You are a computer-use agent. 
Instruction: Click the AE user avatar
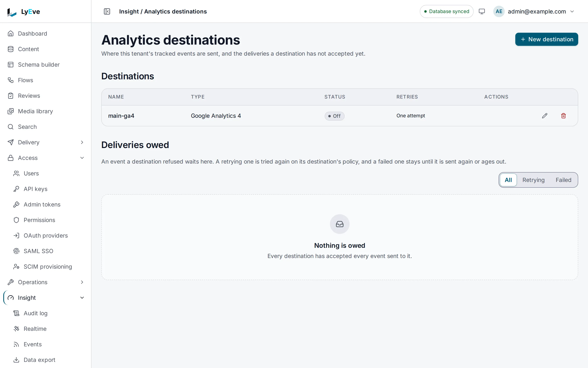[x=499, y=11]
